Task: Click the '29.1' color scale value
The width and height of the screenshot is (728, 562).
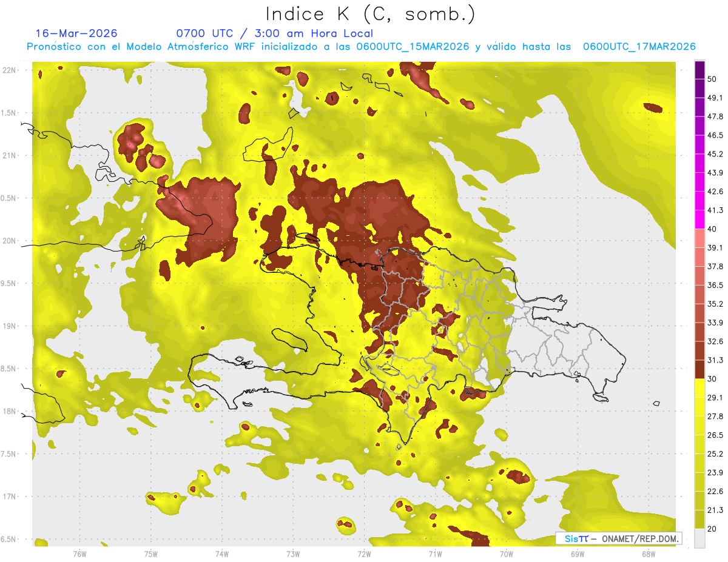Action: click(x=715, y=397)
